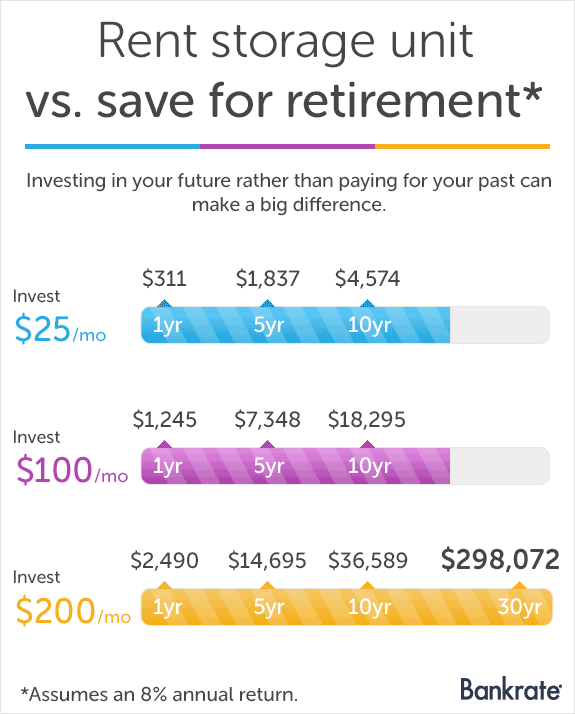Viewport: 575px width, 714px height.
Task: Click the blue 1yr marker triangle
Action: [165, 303]
